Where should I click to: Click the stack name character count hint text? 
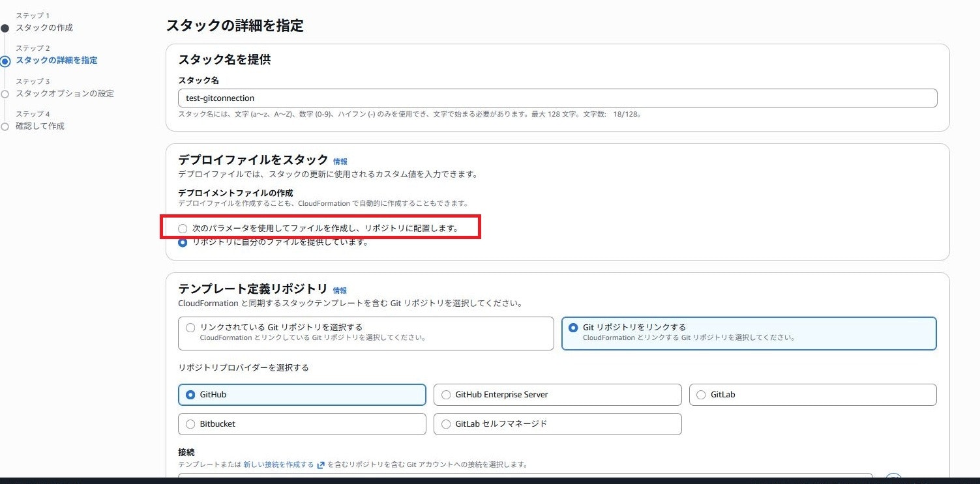click(x=410, y=114)
